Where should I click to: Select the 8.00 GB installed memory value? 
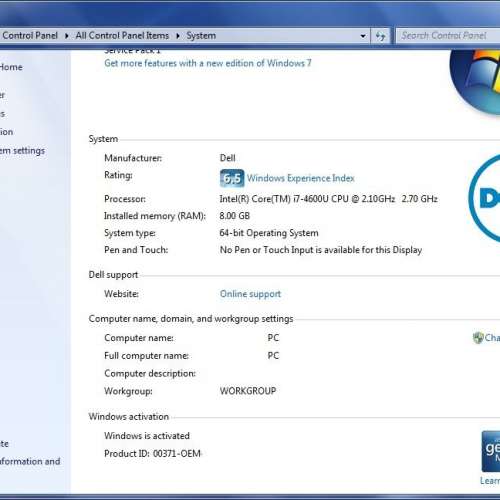234,216
